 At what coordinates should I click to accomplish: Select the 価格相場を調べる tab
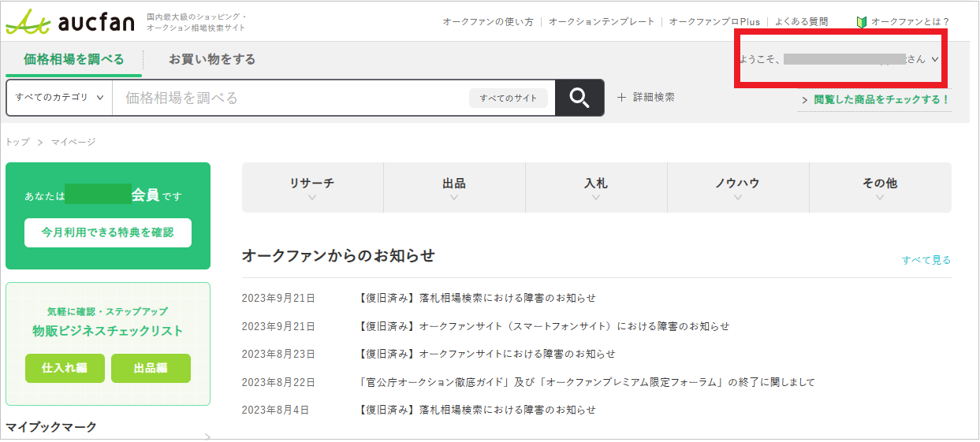(74, 59)
